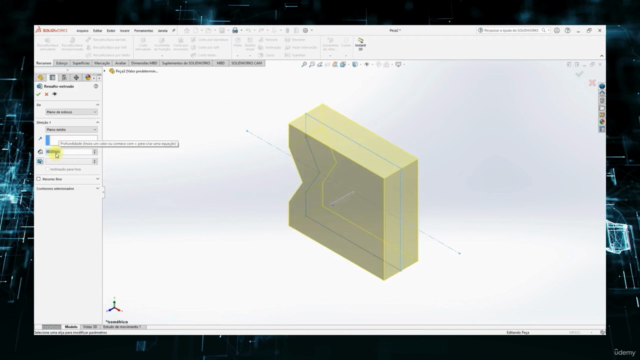This screenshot has width=640, height=360.
Task: Open the Janela menu
Action: coord(162,31)
